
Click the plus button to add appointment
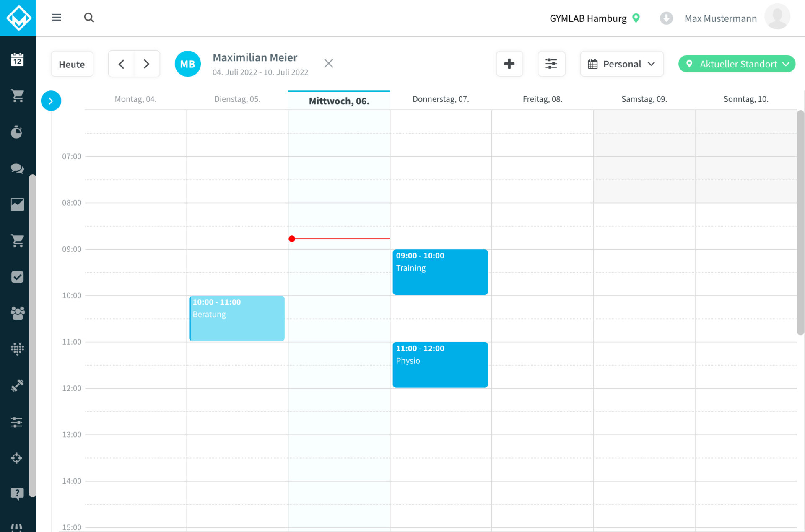tap(509, 64)
